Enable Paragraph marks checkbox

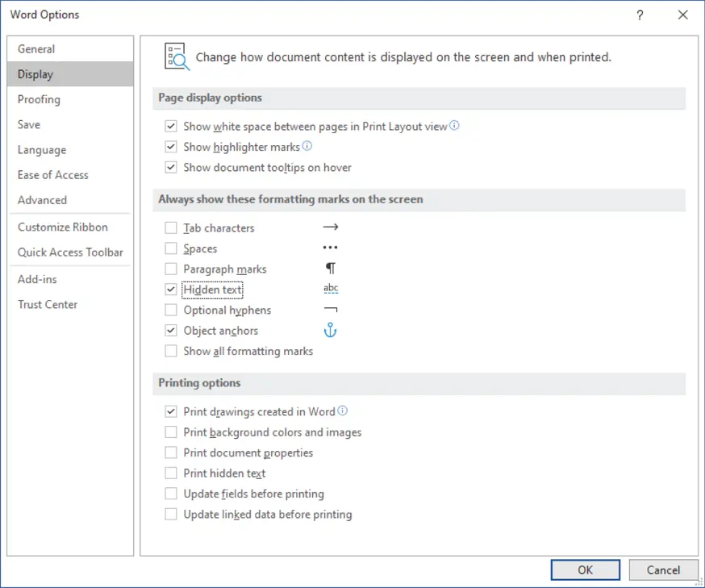(171, 269)
